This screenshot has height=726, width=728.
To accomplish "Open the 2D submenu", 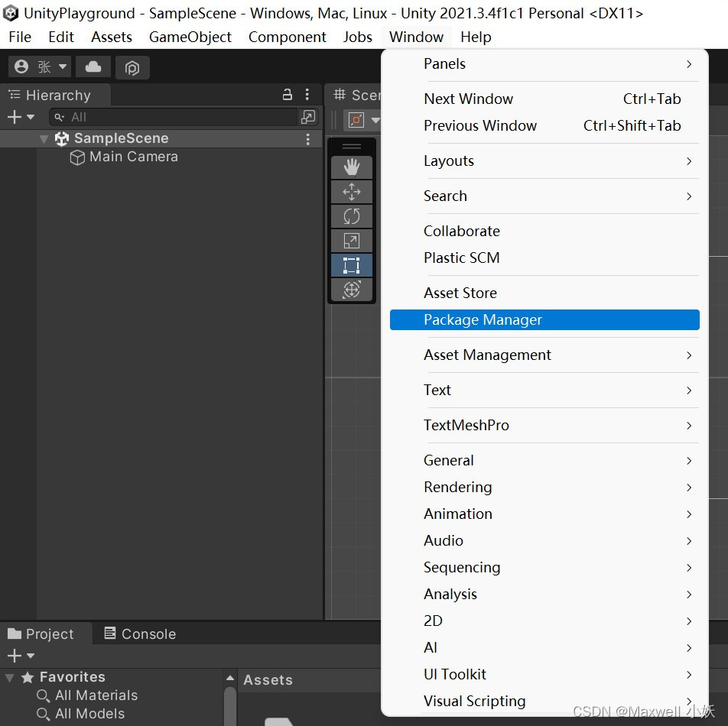I will point(544,621).
